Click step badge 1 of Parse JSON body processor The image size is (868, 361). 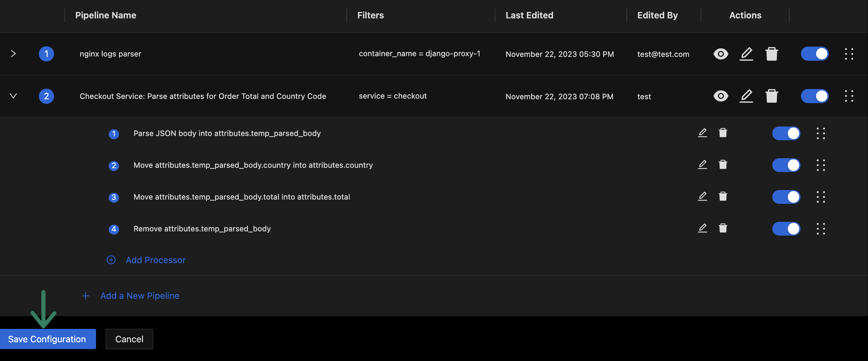(x=114, y=134)
